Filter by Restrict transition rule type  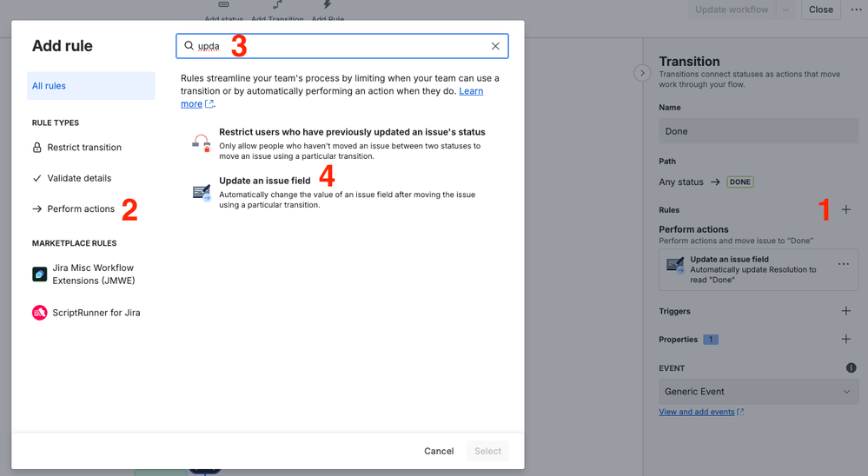[x=83, y=148]
